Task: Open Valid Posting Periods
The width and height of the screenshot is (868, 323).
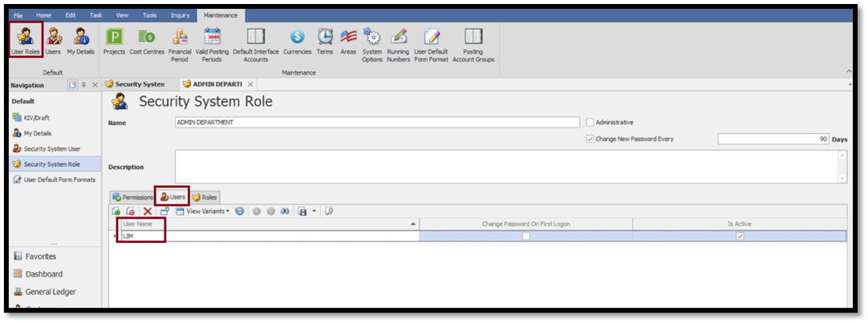Action: coord(212,44)
